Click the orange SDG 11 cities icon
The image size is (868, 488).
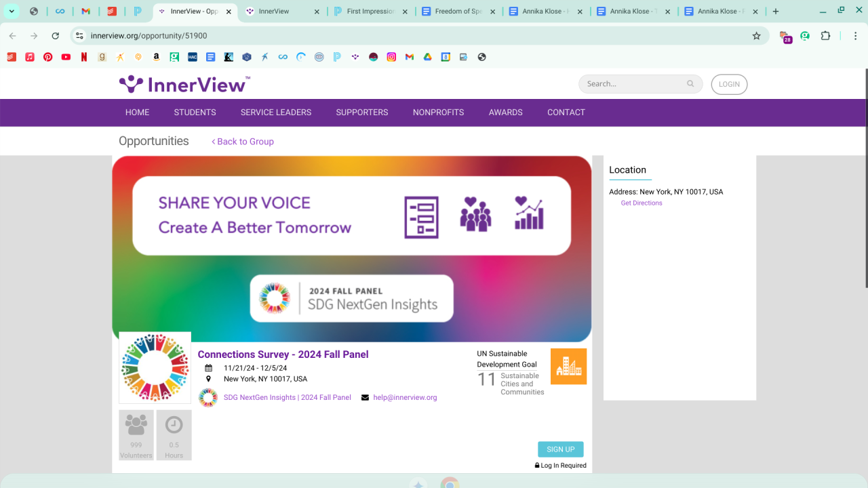pyautogui.click(x=568, y=366)
